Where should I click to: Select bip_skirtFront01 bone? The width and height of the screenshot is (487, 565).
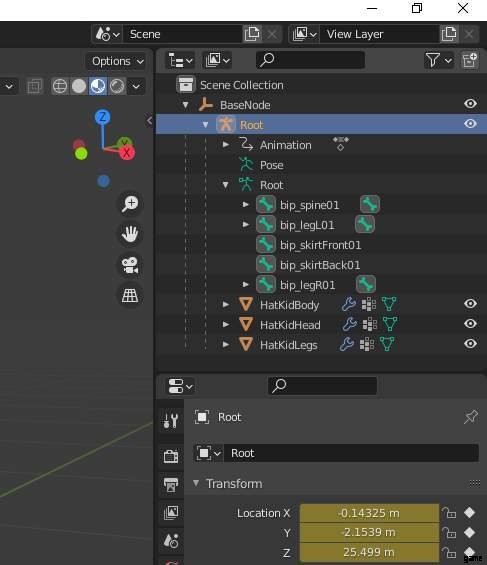coord(320,245)
